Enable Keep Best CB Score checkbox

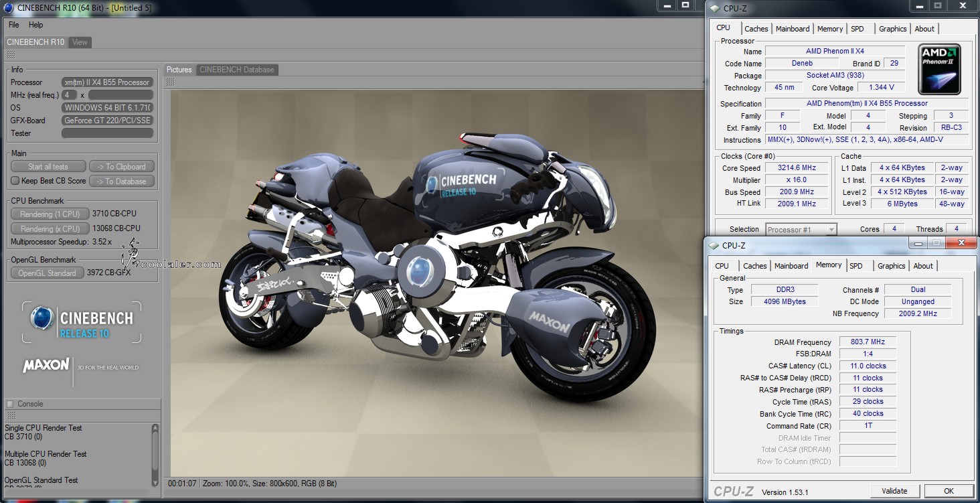(15, 181)
